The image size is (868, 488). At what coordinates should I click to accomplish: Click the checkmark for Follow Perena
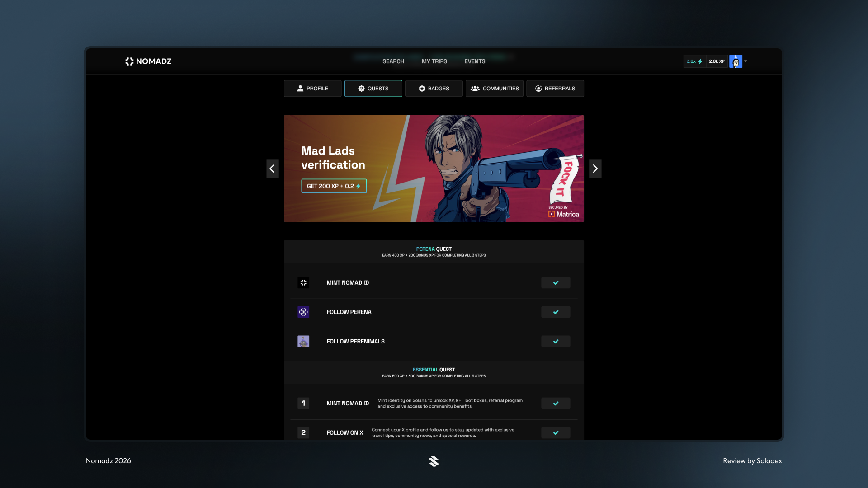tap(556, 312)
